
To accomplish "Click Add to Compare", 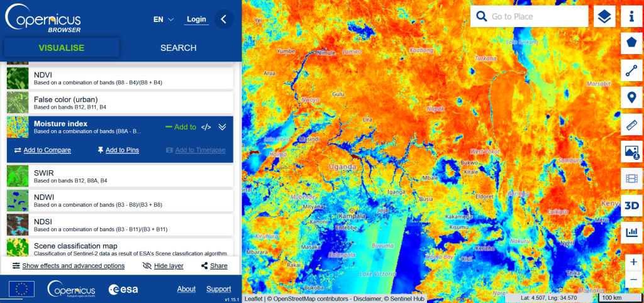I will (x=42, y=150).
